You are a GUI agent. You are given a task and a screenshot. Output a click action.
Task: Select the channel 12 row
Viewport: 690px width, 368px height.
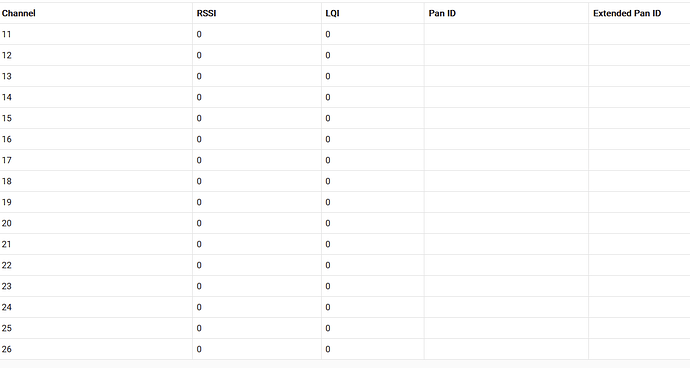pyautogui.click(x=345, y=55)
